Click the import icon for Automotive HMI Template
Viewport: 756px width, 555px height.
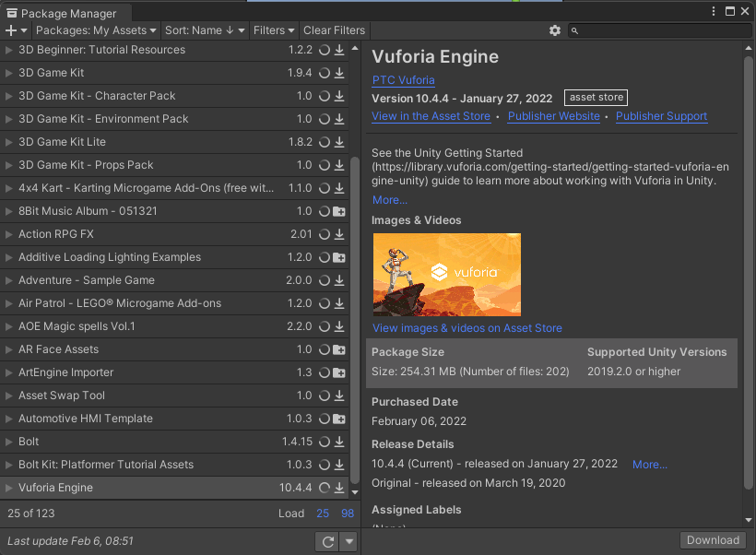tap(339, 419)
